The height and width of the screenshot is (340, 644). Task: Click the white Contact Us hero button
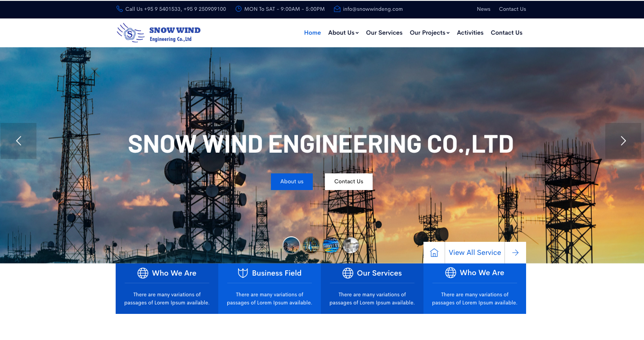349,181
